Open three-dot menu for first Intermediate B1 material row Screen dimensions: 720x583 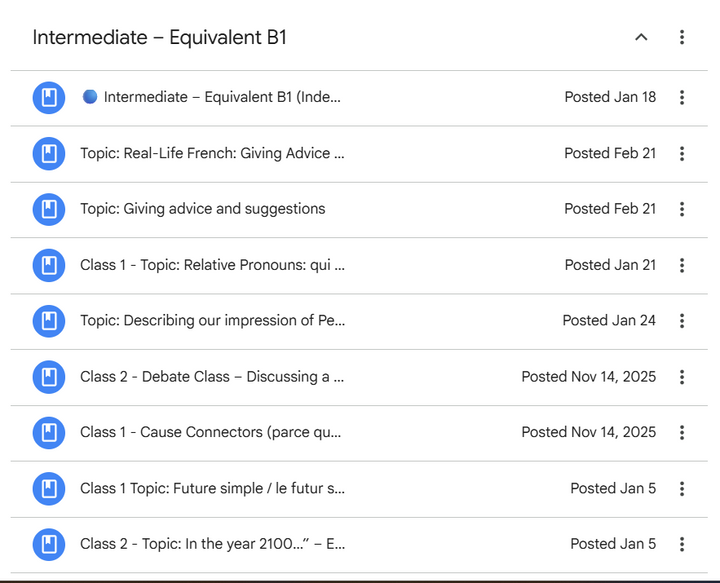[682, 97]
